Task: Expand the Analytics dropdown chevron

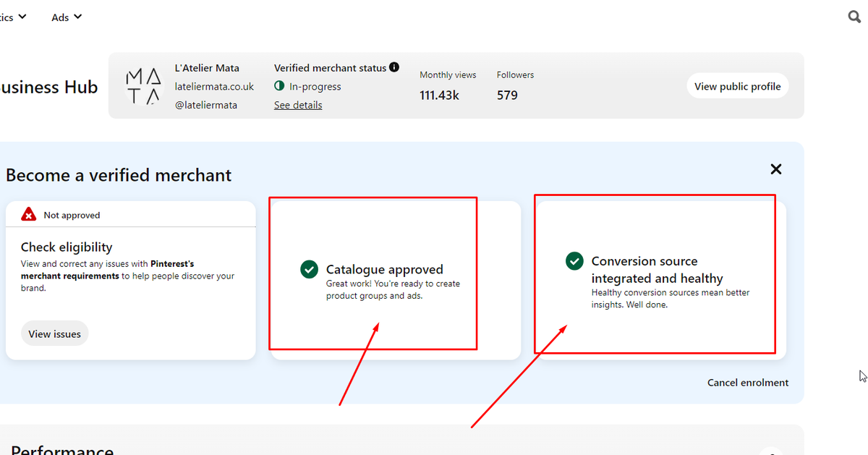Action: click(22, 17)
